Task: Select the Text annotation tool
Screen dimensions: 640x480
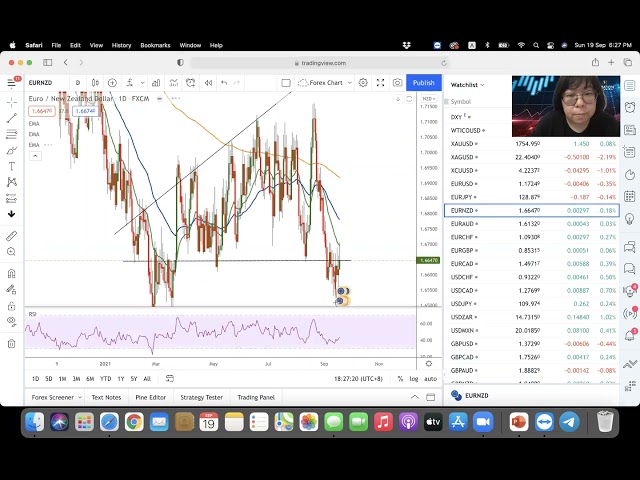Action: (x=12, y=166)
